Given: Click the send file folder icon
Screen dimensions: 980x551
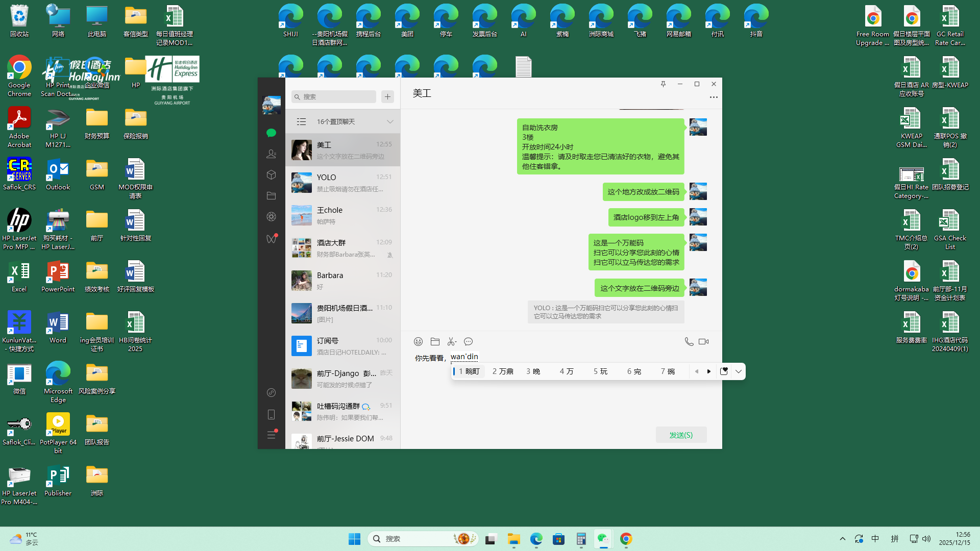Looking at the screenshot, I should (x=435, y=341).
